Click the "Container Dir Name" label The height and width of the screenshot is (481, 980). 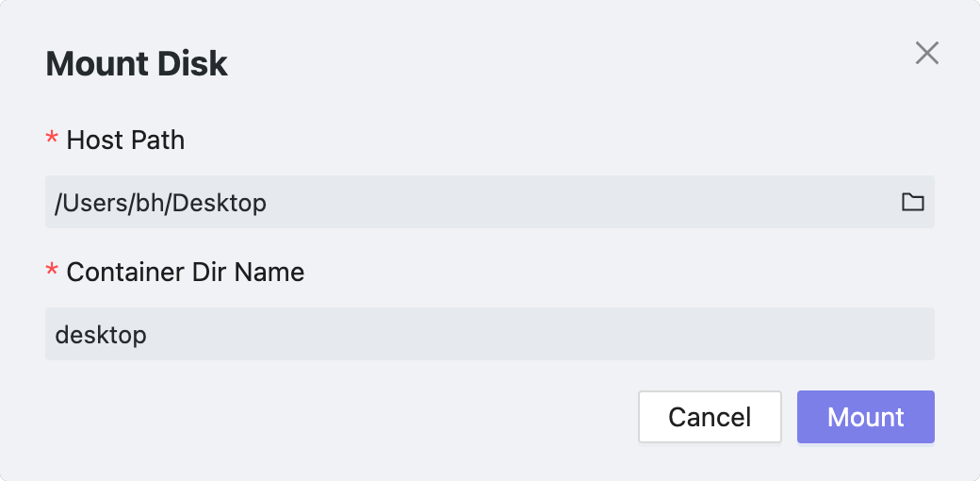186,273
